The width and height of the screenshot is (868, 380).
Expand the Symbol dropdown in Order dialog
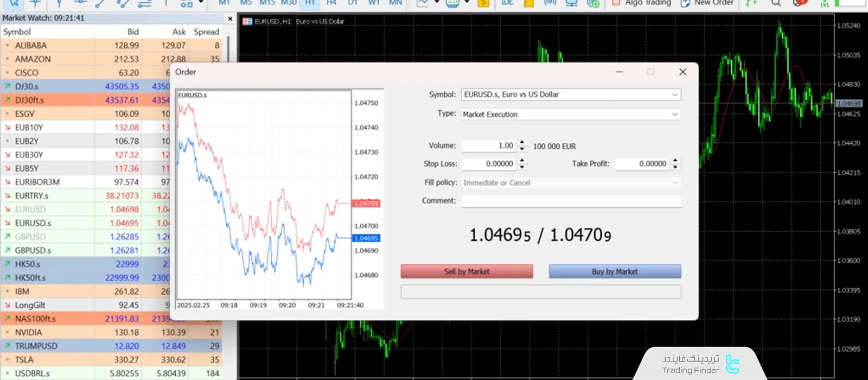click(675, 94)
